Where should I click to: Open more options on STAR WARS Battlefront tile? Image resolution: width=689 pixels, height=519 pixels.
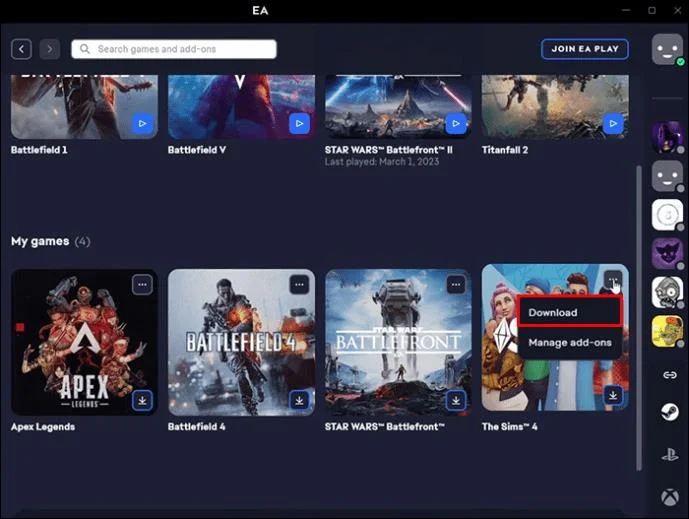point(456,284)
